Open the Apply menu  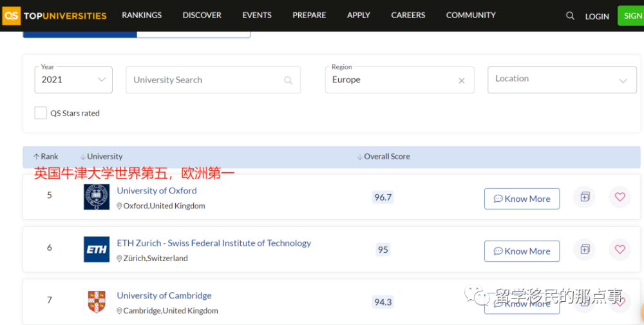tap(359, 15)
